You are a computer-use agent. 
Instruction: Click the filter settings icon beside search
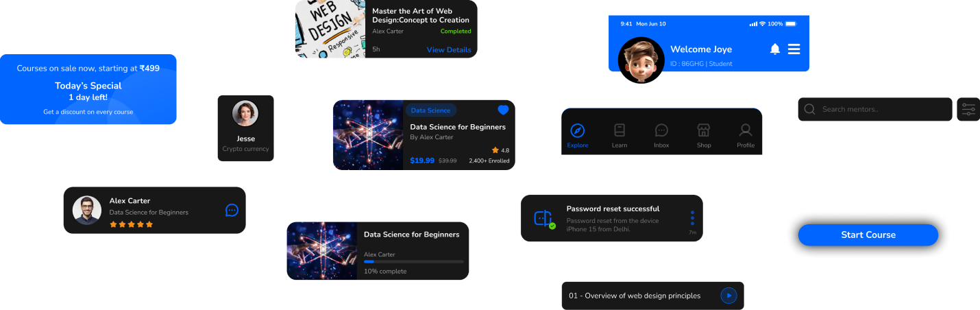click(968, 110)
